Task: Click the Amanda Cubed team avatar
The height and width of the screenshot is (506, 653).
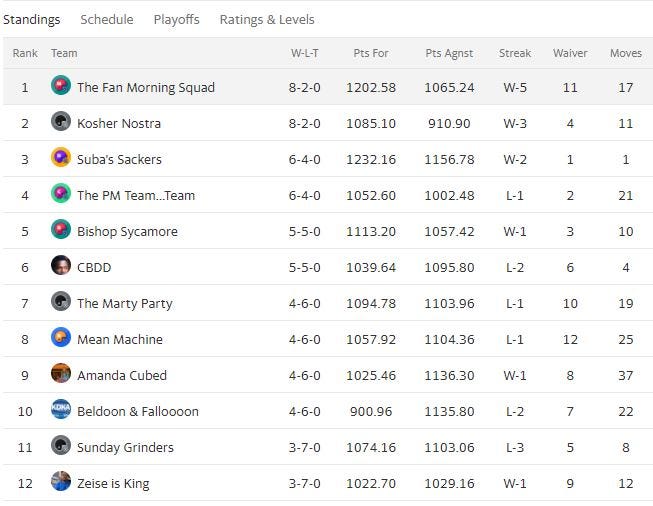Action: [61, 374]
